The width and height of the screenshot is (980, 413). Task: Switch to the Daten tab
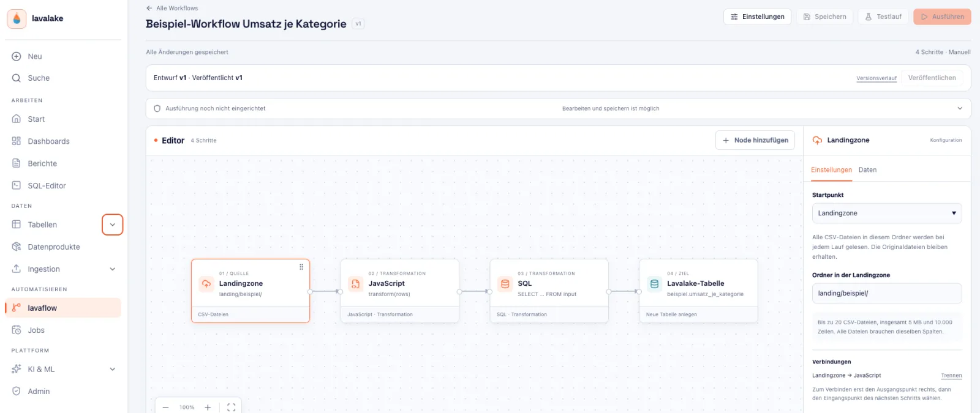click(867, 170)
